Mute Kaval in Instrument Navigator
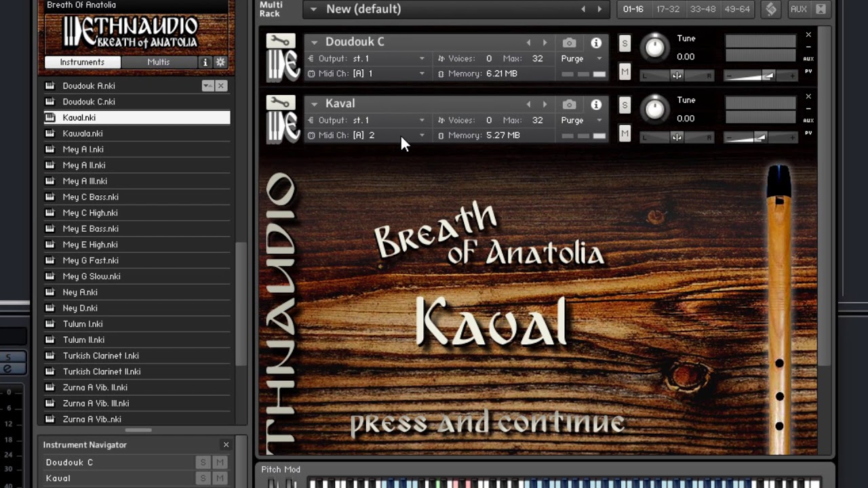868x488 pixels. tap(219, 478)
